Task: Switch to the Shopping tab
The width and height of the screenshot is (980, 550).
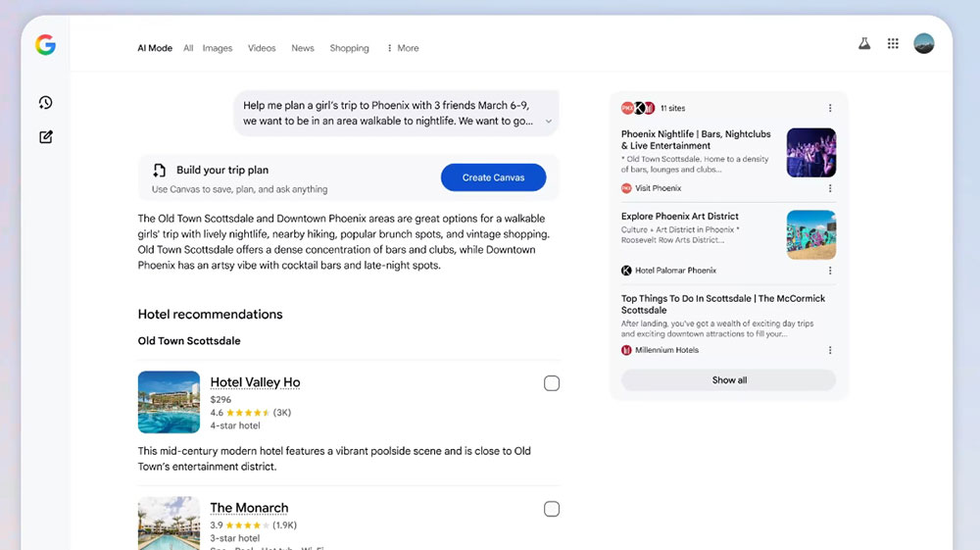Action: 349,48
